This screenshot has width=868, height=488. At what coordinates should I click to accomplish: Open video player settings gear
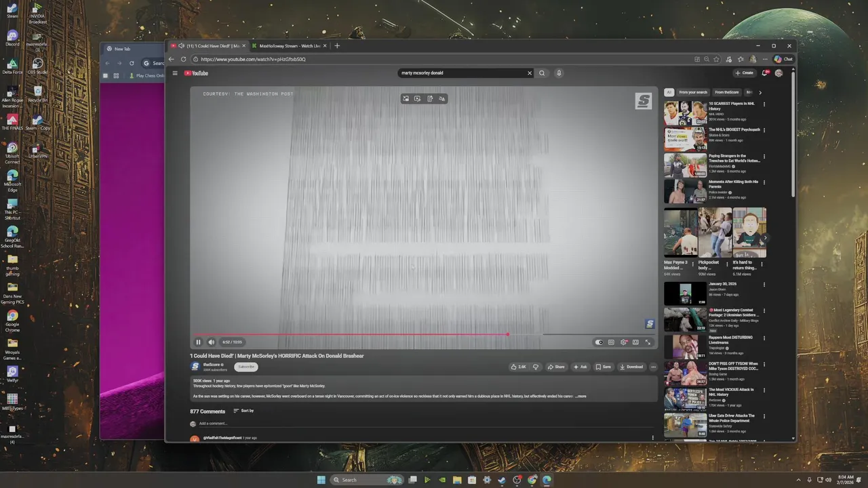[623, 342]
